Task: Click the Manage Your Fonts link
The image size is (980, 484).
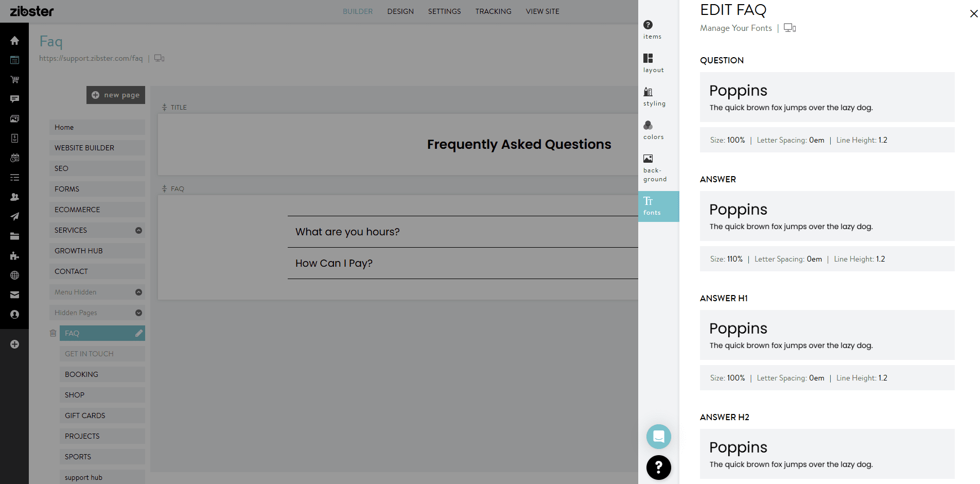Action: pyautogui.click(x=736, y=28)
